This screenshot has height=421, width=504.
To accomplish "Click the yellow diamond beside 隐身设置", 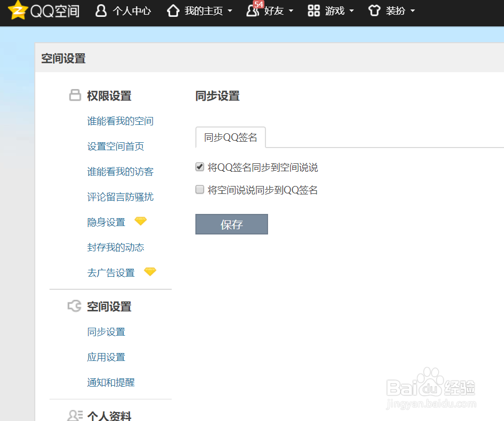I will click(x=140, y=221).
